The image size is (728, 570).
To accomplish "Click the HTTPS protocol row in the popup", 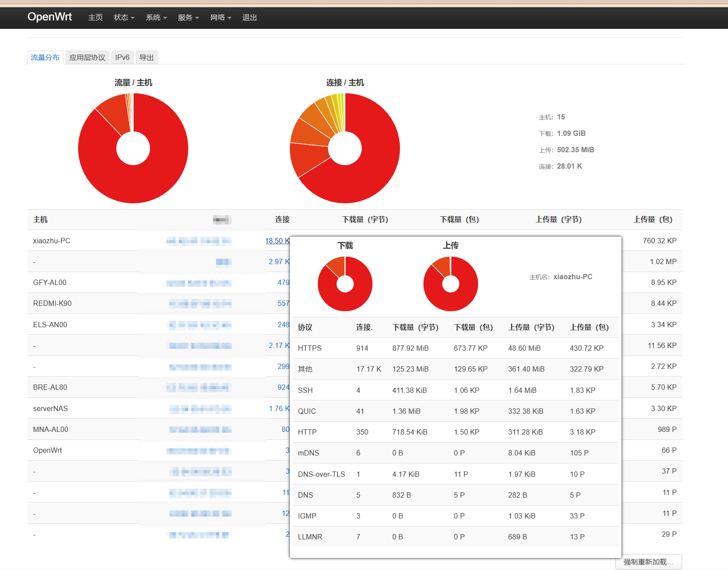I will tap(455, 348).
